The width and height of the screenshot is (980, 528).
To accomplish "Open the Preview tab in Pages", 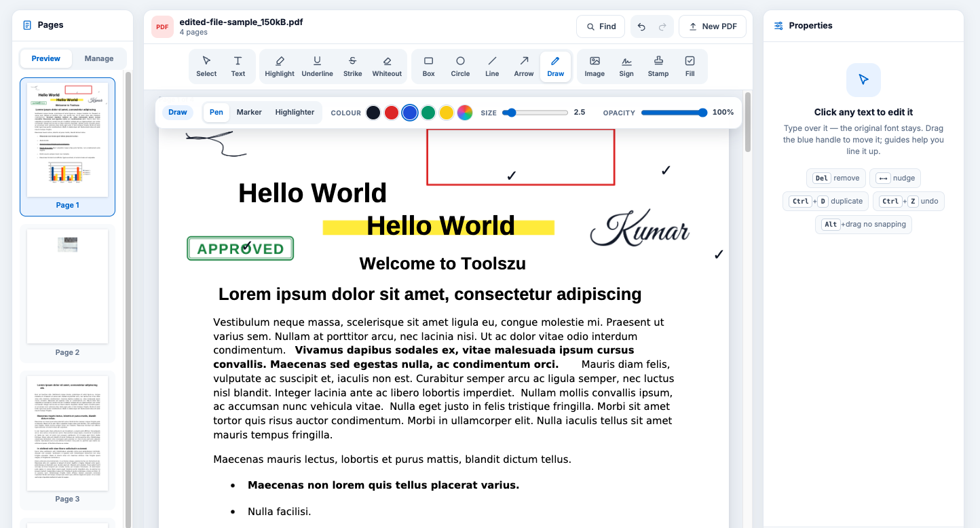I will [x=46, y=58].
